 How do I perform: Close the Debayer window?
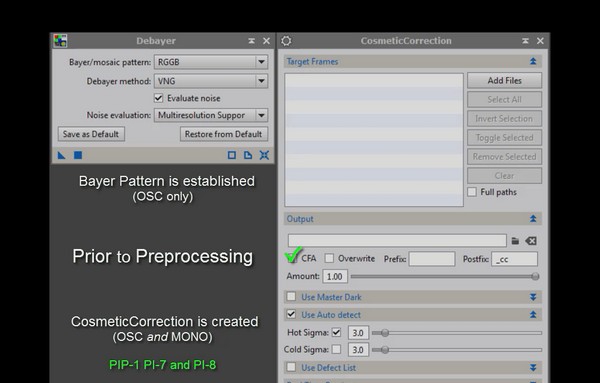coord(266,41)
